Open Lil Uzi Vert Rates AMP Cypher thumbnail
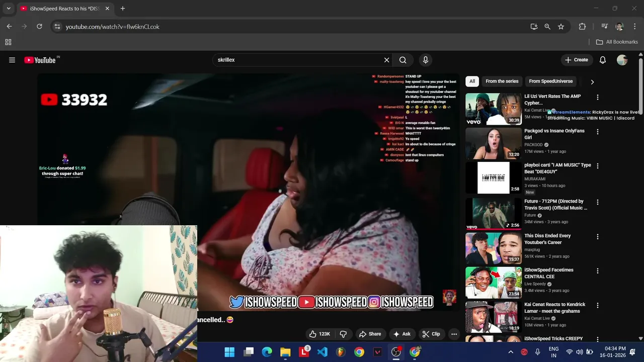 493,109
